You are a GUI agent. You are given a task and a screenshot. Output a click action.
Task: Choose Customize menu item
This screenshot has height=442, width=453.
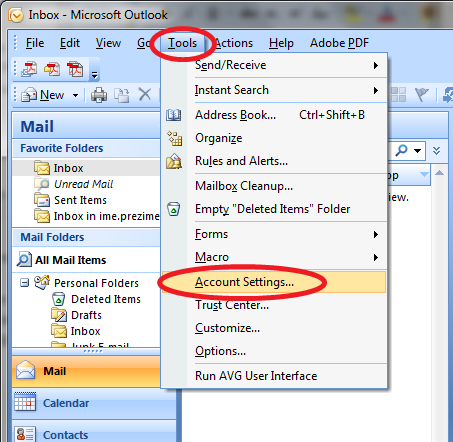[x=274, y=328]
